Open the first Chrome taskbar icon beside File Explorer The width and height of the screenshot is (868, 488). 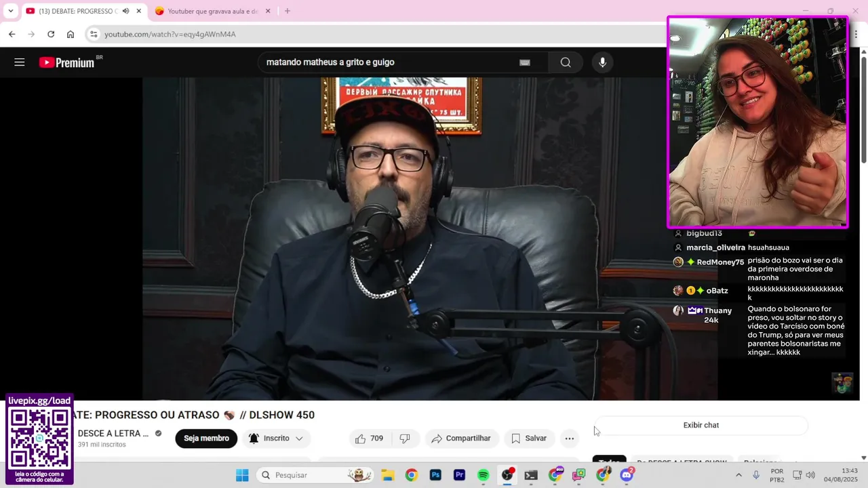412,475
